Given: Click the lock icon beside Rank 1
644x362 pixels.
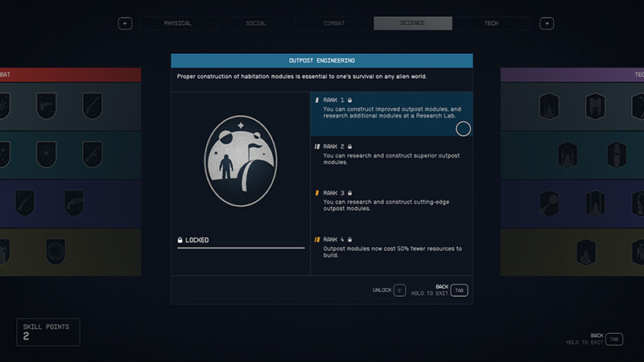Looking at the screenshot, I should point(350,101).
